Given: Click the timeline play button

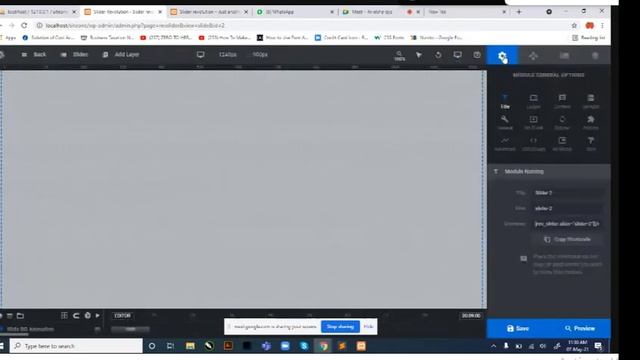Looking at the screenshot, I should tap(98, 316).
